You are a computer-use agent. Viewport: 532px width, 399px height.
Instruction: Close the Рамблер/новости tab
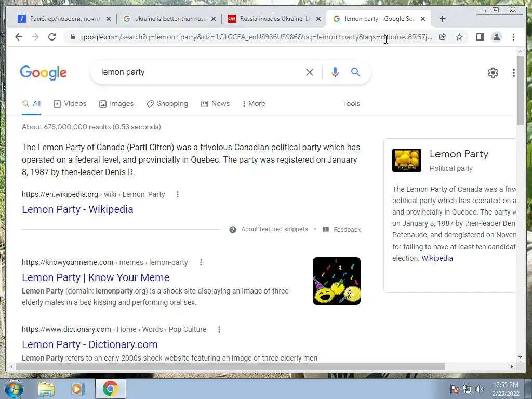pos(109,19)
